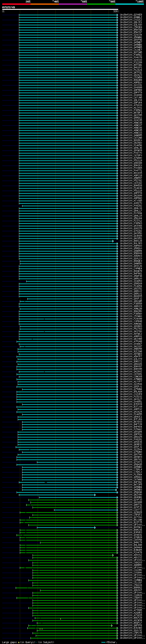Select the UniRef100_P12424 hit label
146x644 pixels.
(x=131, y=70)
